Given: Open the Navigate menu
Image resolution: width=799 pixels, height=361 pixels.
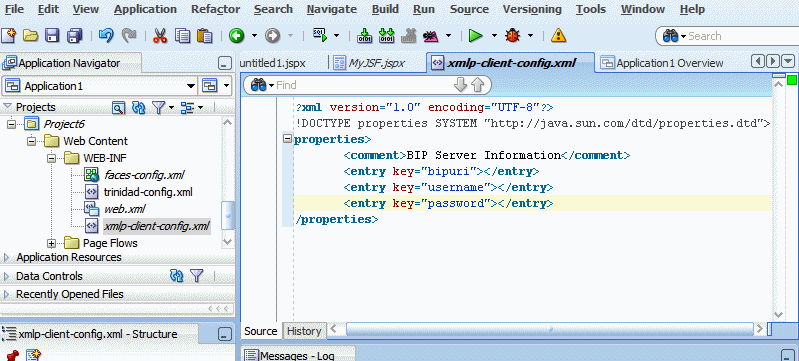Looking at the screenshot, I should coord(332,9).
